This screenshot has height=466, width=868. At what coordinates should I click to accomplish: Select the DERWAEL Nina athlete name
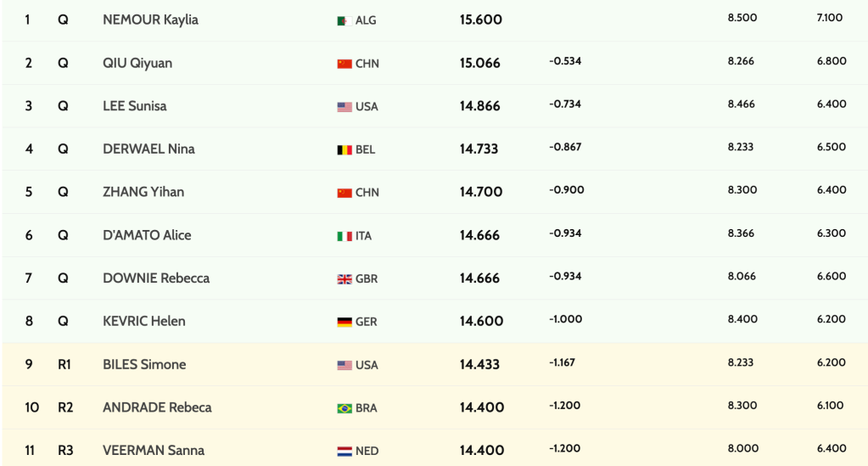(148, 149)
